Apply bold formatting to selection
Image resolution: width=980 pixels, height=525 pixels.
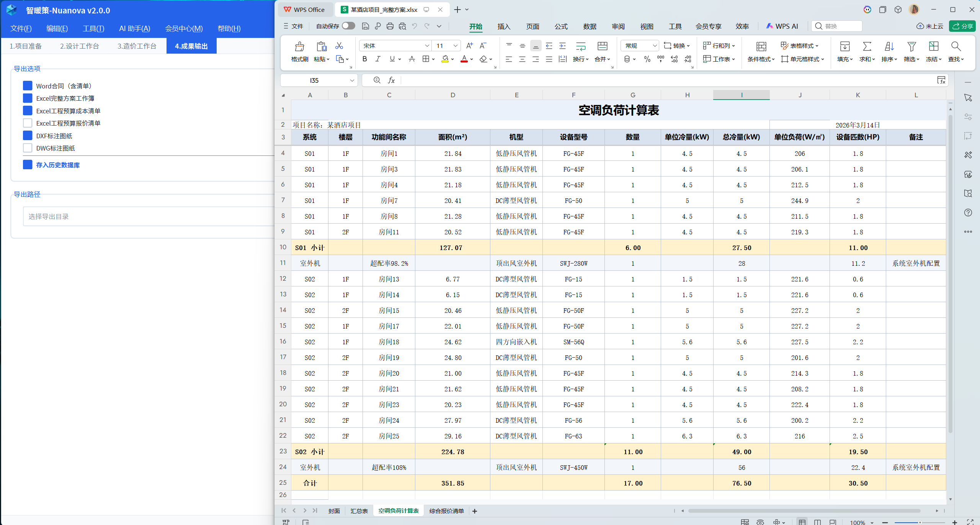tap(364, 59)
